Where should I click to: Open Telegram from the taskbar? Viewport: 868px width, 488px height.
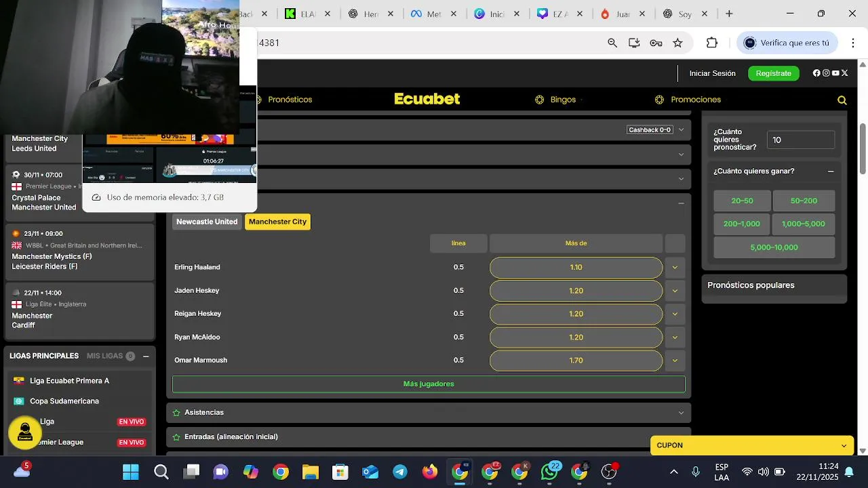pos(400,472)
